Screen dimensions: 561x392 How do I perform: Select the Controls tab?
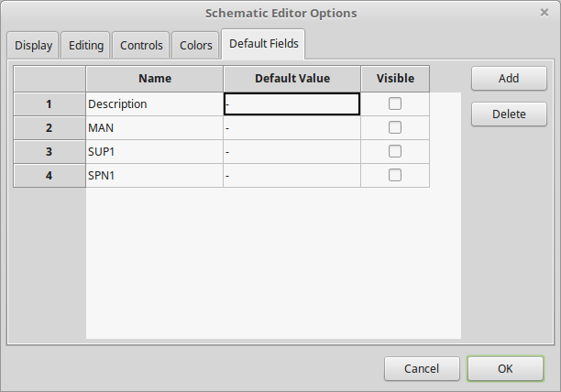tap(142, 45)
